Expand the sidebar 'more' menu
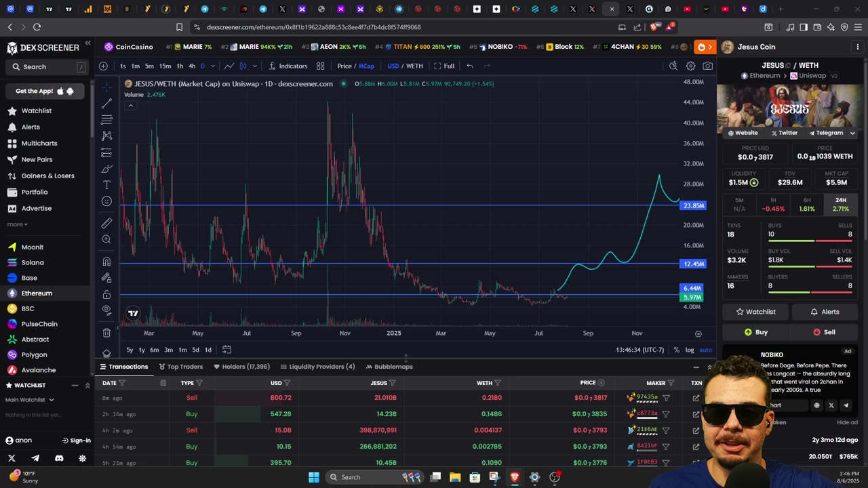This screenshot has height=488, width=868. click(x=18, y=224)
